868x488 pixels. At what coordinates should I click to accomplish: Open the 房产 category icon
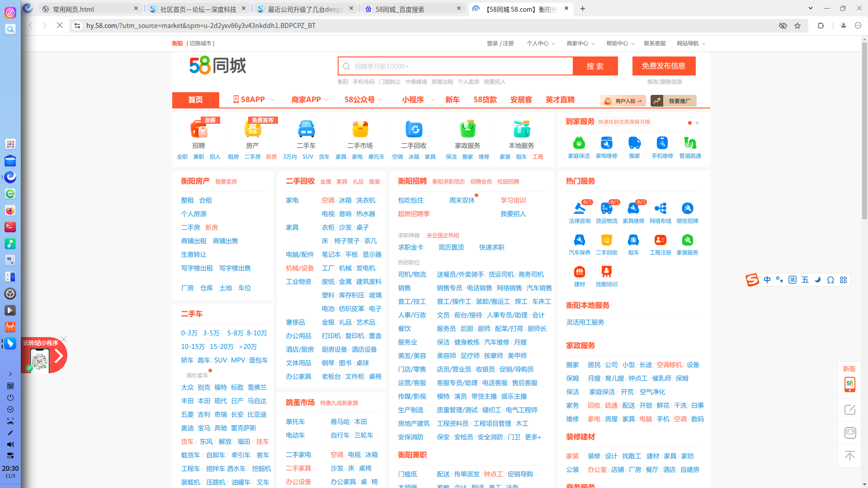(x=253, y=129)
